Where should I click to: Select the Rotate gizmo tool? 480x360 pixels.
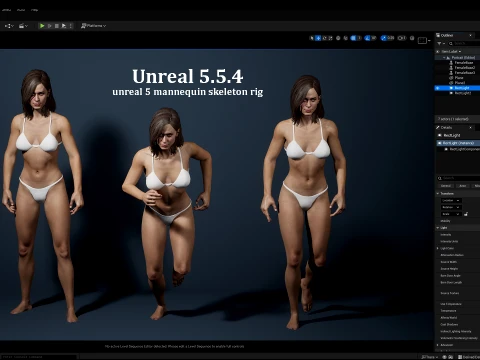point(324,38)
